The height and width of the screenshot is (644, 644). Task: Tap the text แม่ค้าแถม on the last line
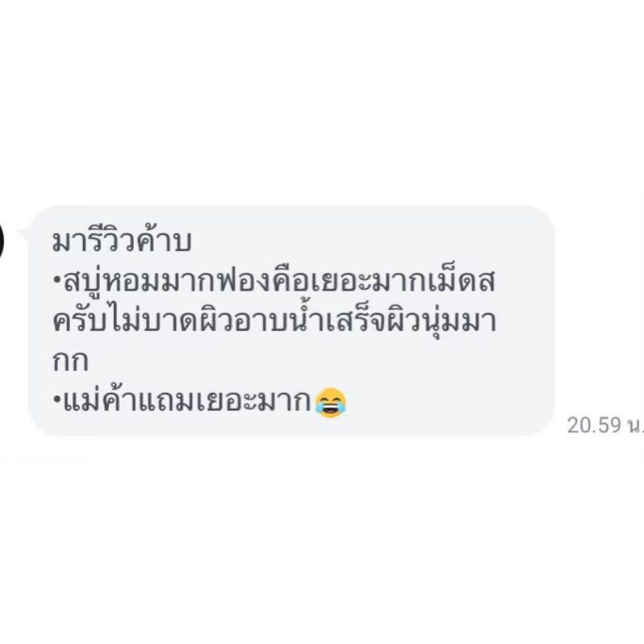[129, 400]
